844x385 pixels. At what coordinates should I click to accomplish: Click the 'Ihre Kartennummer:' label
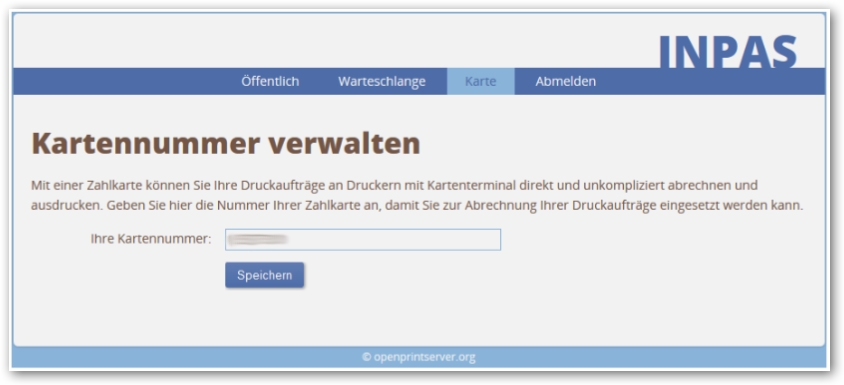[x=151, y=239]
